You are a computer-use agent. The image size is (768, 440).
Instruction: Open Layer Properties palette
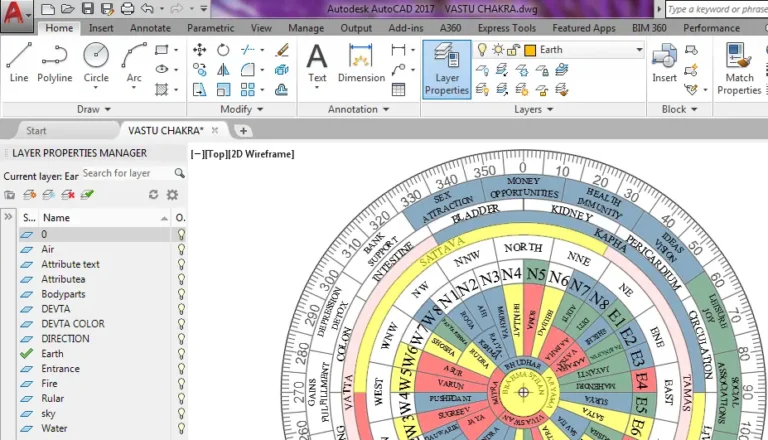click(447, 69)
